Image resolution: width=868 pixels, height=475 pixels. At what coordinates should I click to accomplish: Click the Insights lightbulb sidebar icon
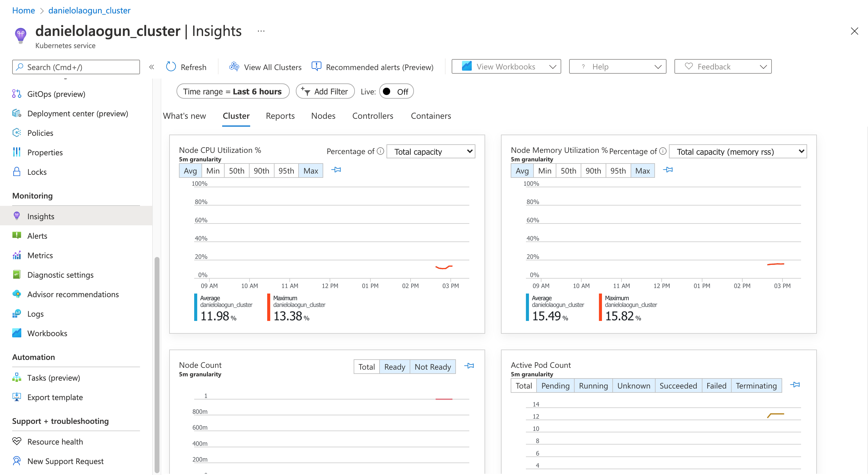(x=16, y=216)
